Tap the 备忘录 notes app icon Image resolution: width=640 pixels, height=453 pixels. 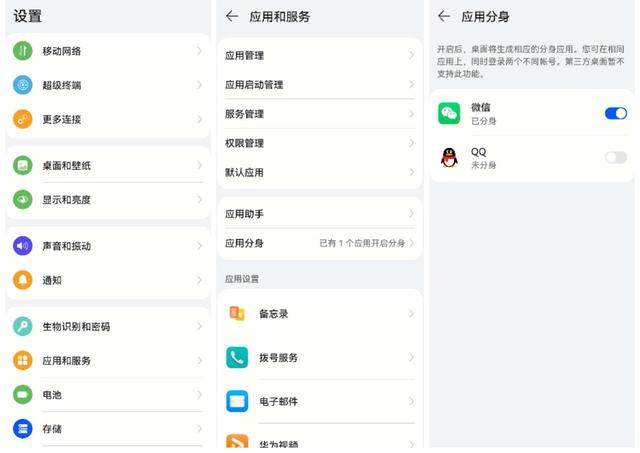[237, 313]
